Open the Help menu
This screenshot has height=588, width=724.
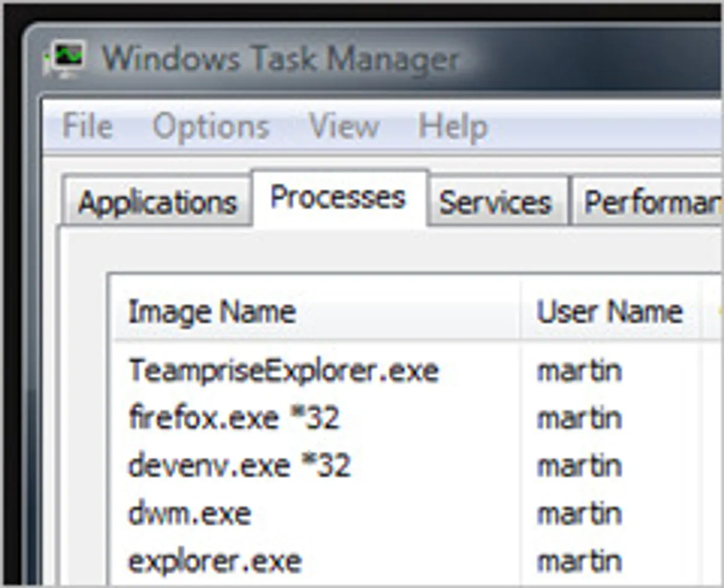click(x=453, y=127)
